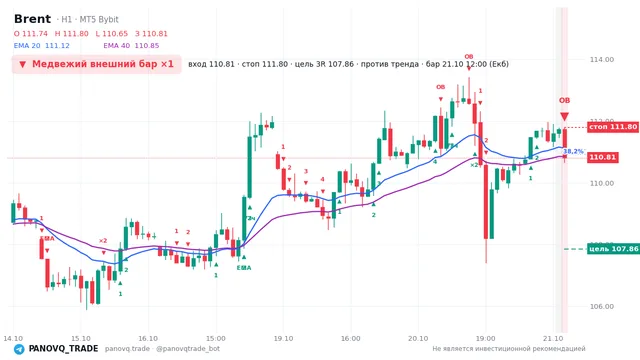Click the O 111.74 open value

(x=31, y=34)
